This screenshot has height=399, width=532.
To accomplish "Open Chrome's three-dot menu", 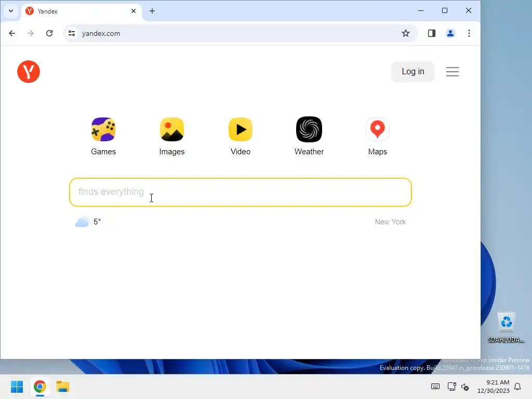I will click(x=469, y=33).
